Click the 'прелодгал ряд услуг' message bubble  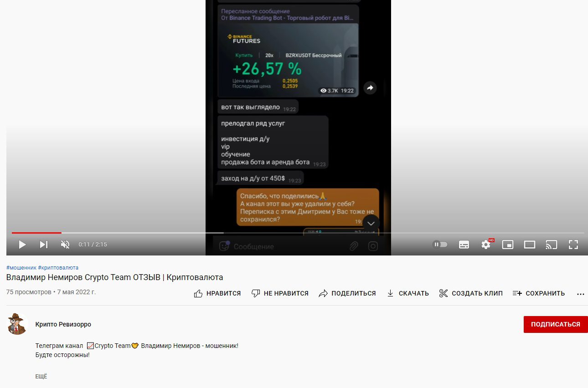(273, 142)
